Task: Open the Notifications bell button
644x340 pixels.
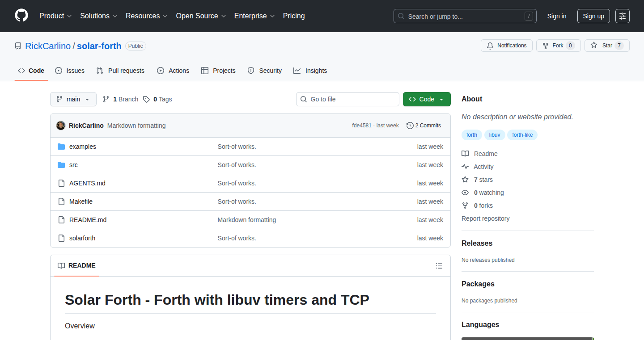Action: tap(507, 46)
